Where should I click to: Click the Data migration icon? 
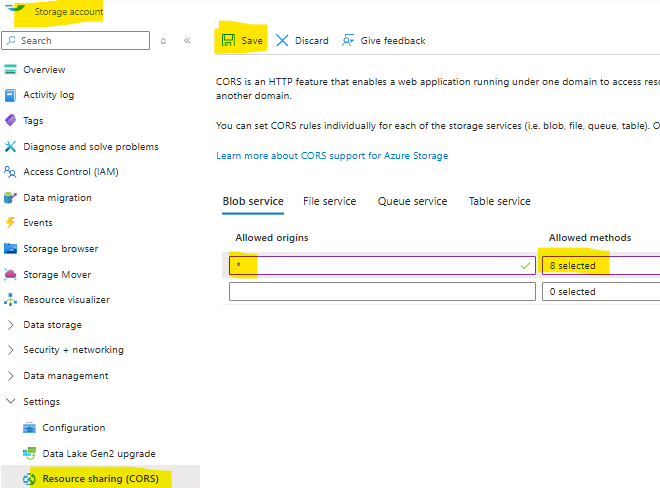[x=10, y=197]
